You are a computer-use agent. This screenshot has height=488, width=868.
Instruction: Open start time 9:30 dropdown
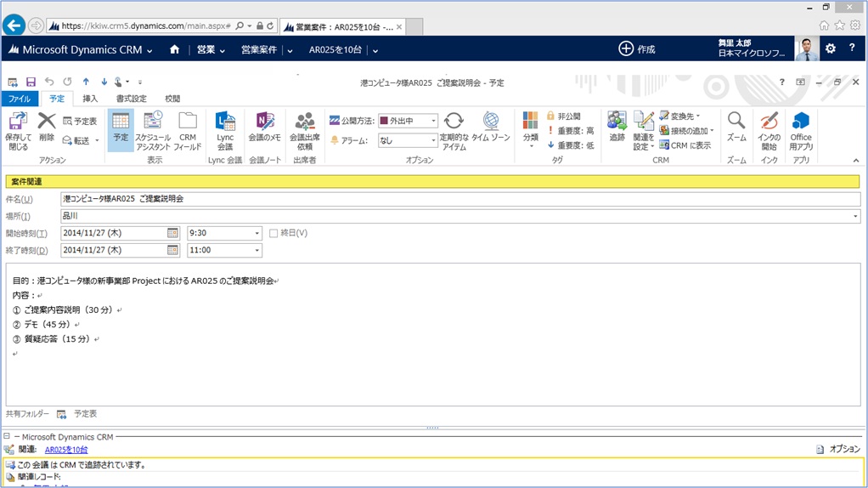256,233
